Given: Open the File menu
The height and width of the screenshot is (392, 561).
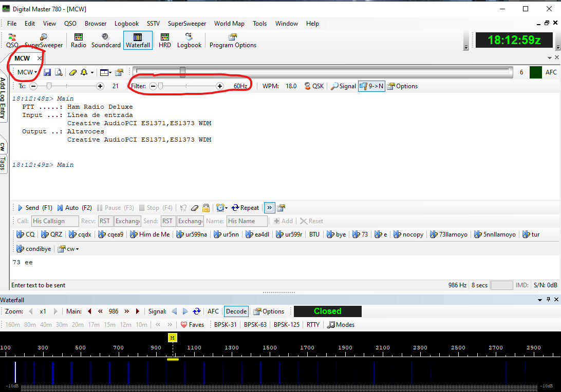Looking at the screenshot, I should pos(12,24).
